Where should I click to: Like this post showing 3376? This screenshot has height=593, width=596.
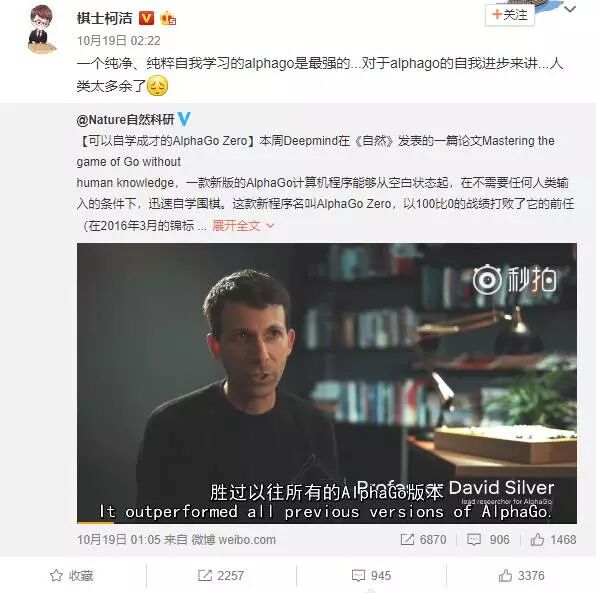coord(522,576)
